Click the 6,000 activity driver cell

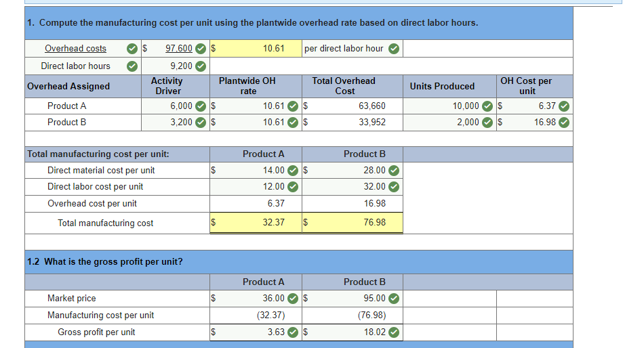coord(176,106)
